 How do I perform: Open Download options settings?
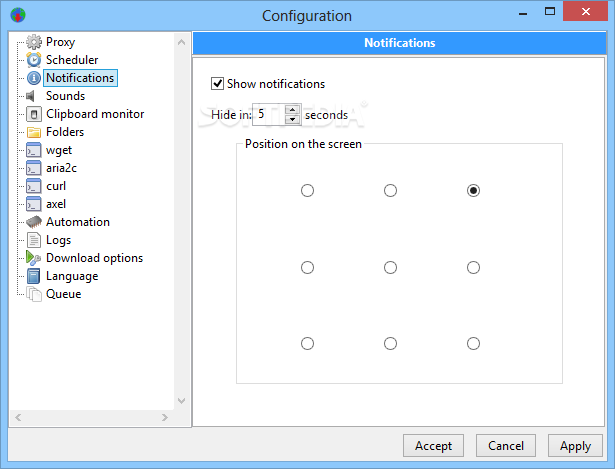95,258
